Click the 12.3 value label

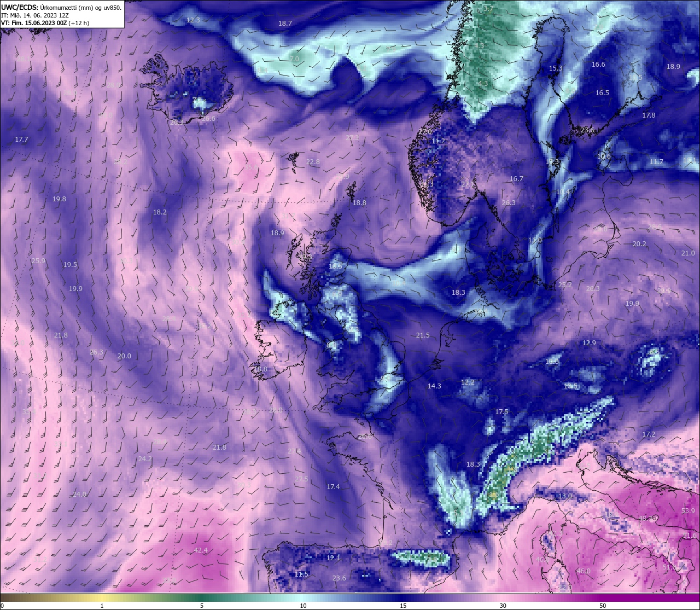point(193,20)
